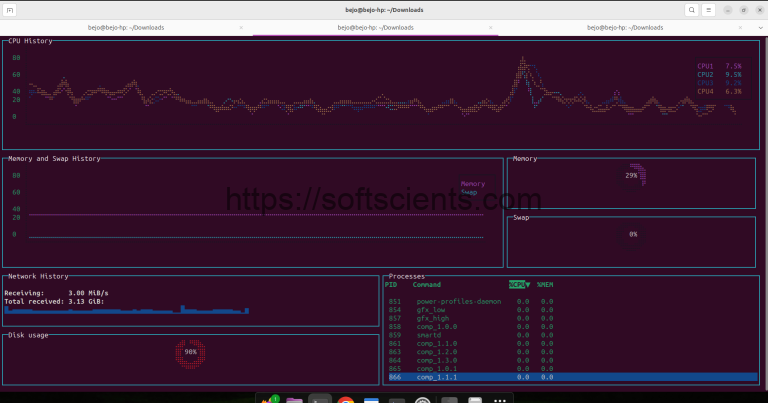Viewport: 768px width, 403px height.
Task: Click the Disk usage panel title
Action: coord(28,335)
